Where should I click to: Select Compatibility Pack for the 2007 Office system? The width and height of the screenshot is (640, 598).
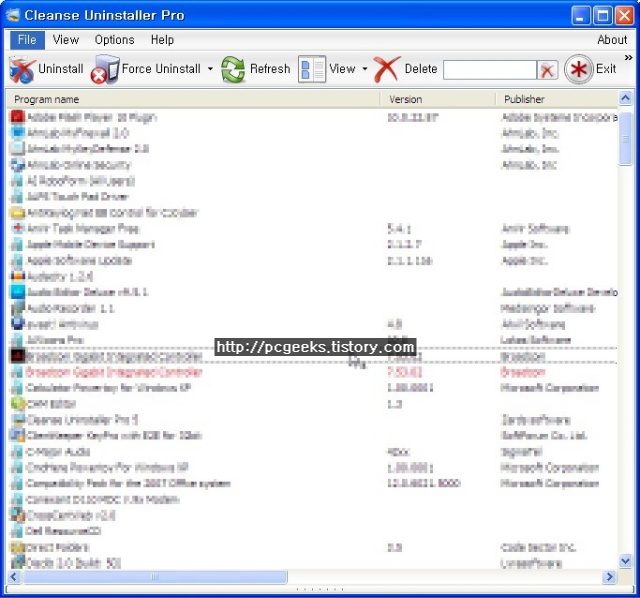coord(313,483)
